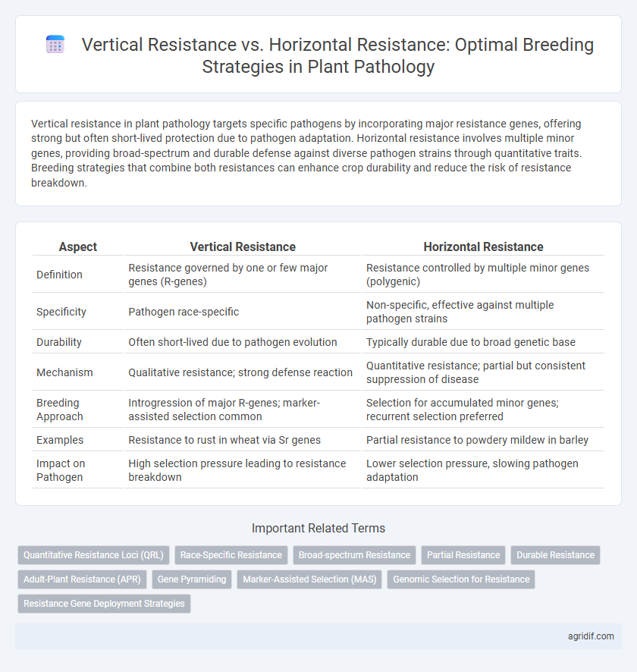Screen dimensions: 637x672
Task: Select the Adult-Plant Resistance (APR) tag
Action: click(82, 579)
